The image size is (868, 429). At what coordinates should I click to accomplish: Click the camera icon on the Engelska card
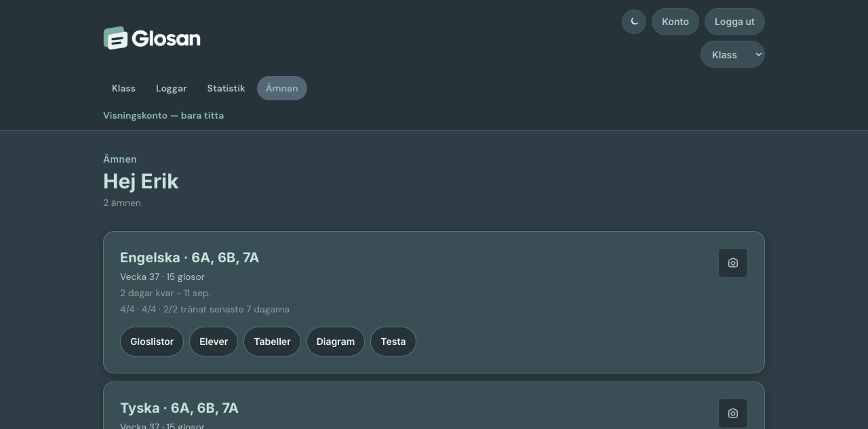(x=733, y=263)
